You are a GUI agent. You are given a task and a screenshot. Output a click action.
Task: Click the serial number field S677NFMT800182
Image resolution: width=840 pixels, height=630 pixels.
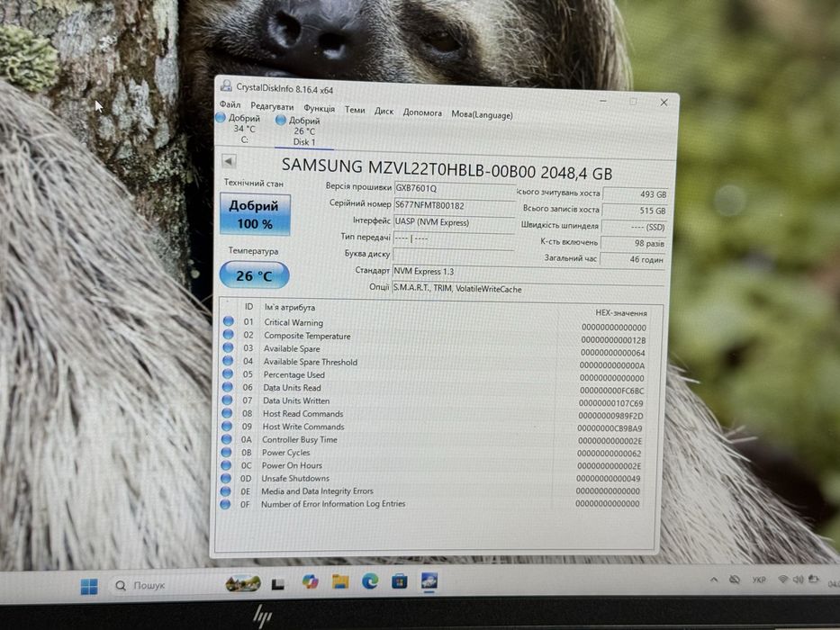[455, 206]
